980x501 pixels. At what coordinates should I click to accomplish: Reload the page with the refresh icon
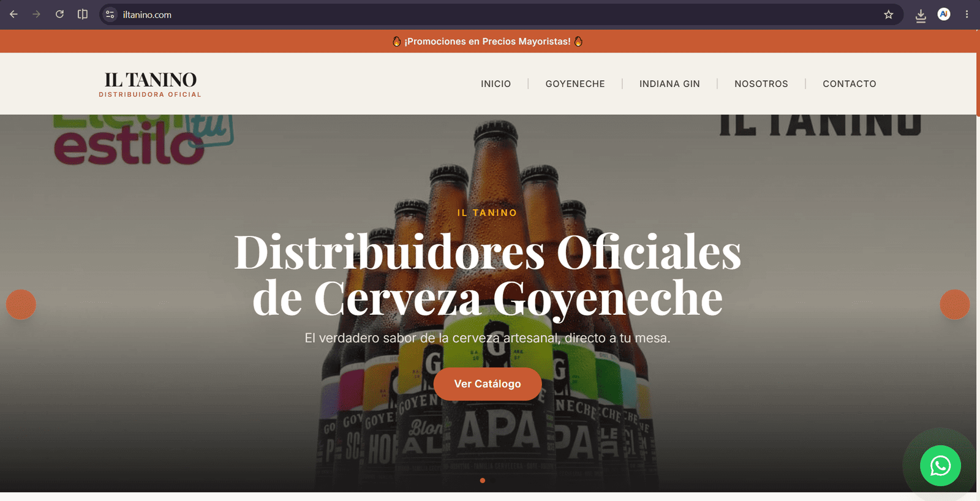(x=59, y=14)
